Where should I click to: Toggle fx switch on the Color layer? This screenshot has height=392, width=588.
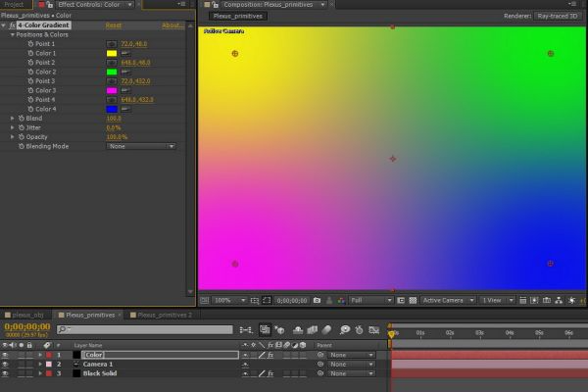point(270,355)
